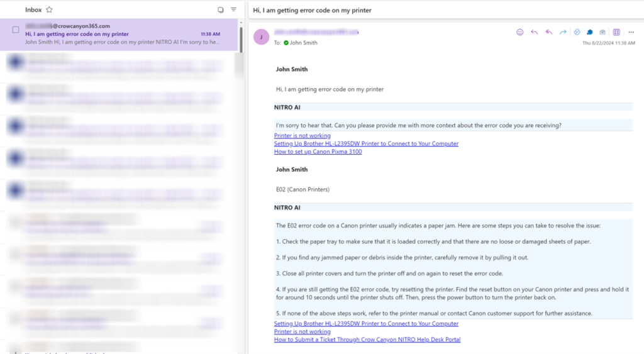Click step 1 about checking the paper tray
Image resolution: width=644 pixels, height=354 pixels.
[433, 241]
